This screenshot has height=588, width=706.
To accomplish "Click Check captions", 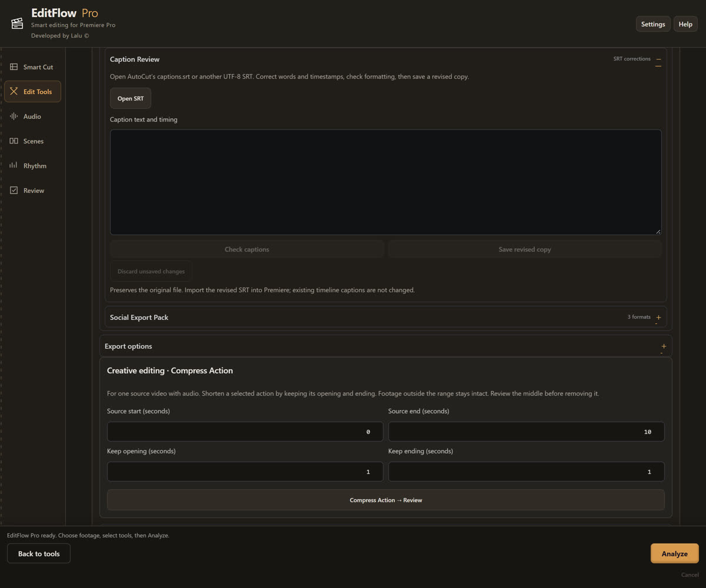I will point(247,249).
